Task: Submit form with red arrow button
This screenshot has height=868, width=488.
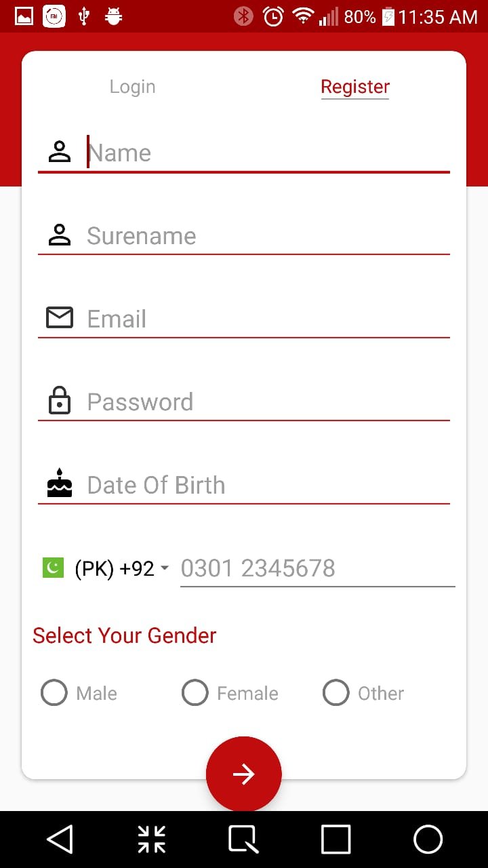Action: pyautogui.click(x=244, y=774)
